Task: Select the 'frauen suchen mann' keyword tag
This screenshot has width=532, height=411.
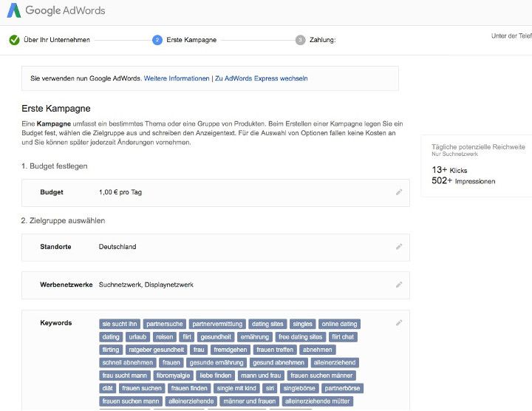Action: 131,401
